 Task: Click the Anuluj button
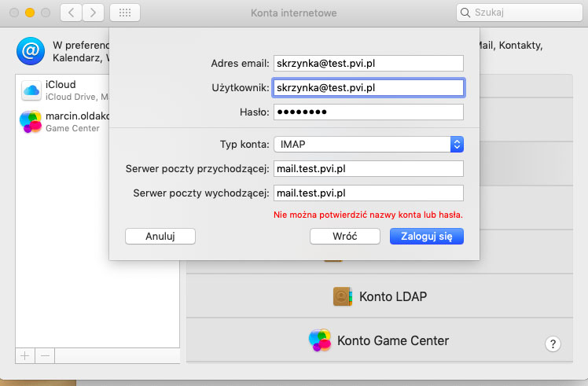(x=160, y=237)
